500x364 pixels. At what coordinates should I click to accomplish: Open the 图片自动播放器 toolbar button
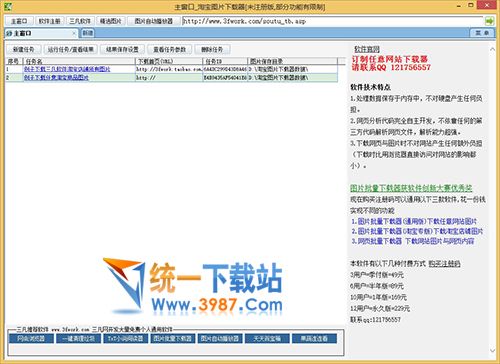click(x=154, y=21)
